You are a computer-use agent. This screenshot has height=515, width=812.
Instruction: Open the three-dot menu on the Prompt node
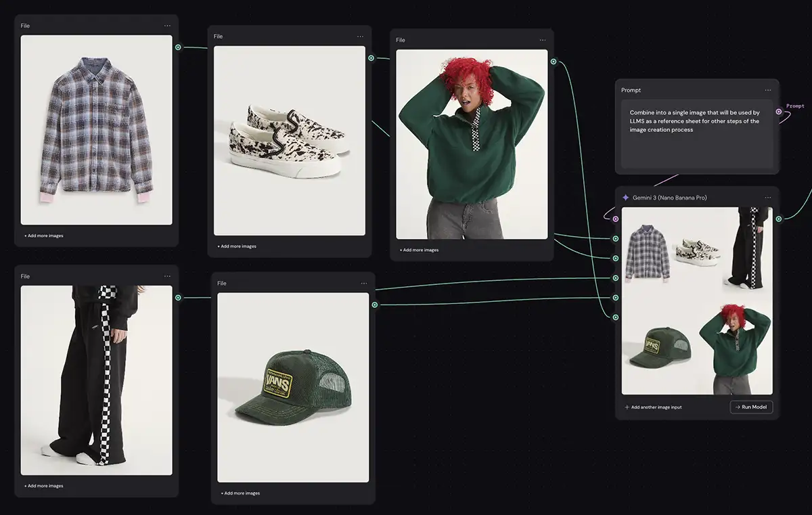(768, 90)
